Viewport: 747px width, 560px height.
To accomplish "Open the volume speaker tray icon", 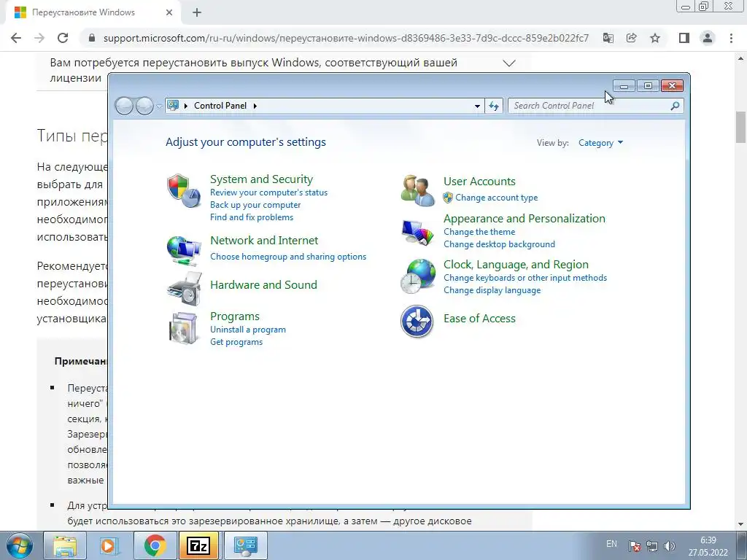I will 670,545.
